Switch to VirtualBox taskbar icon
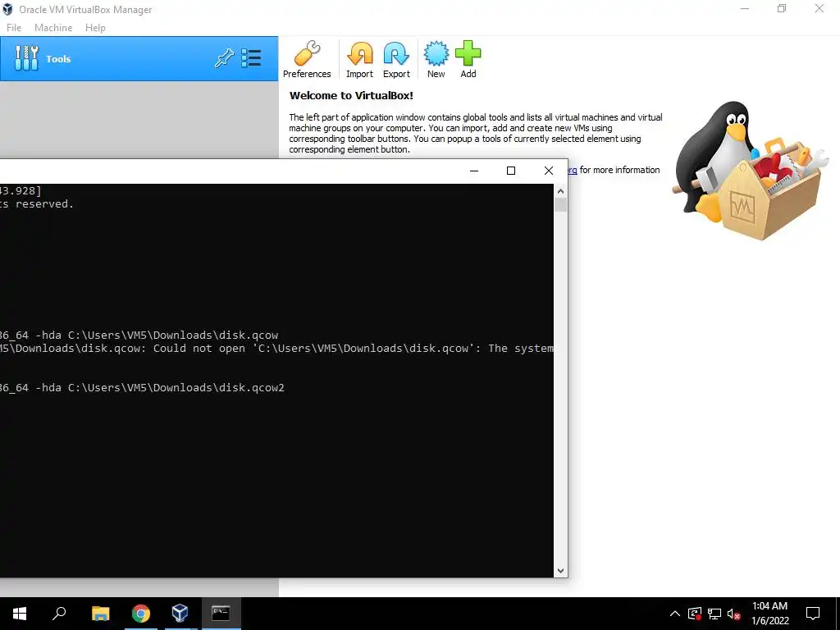840x630 pixels. (180, 614)
